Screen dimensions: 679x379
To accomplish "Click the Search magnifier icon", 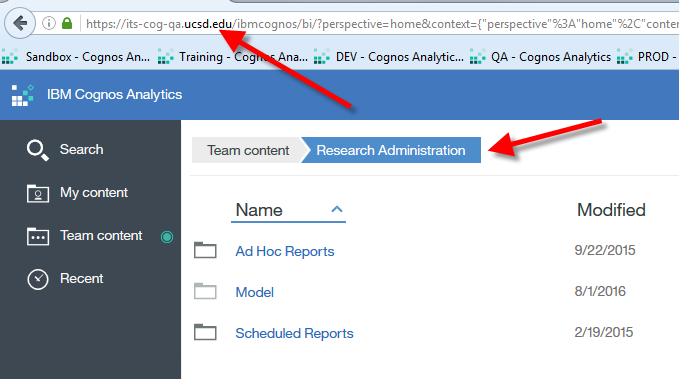I will 38,150.
